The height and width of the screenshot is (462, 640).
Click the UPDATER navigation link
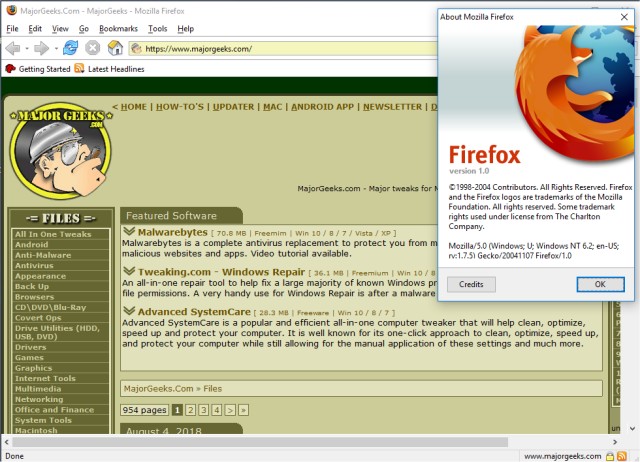point(233,107)
